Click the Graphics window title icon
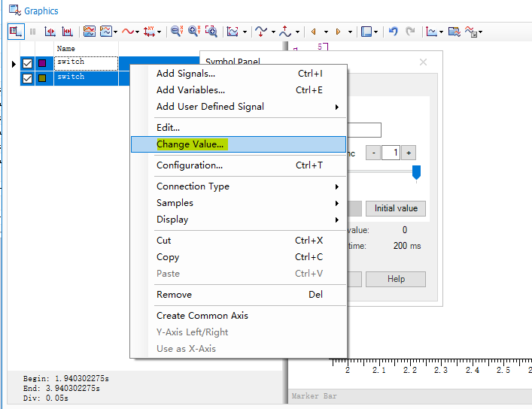 (15, 11)
